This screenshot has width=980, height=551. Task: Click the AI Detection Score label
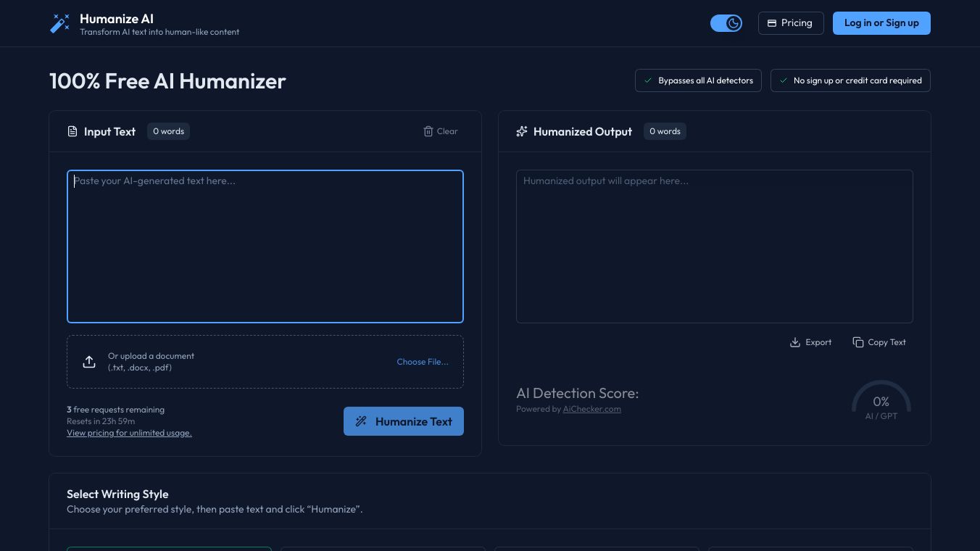(578, 394)
